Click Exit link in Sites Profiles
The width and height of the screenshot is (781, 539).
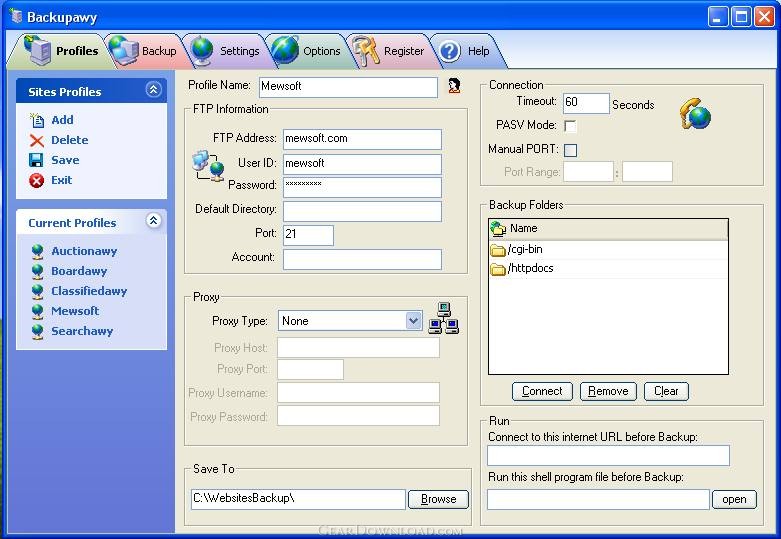click(62, 180)
